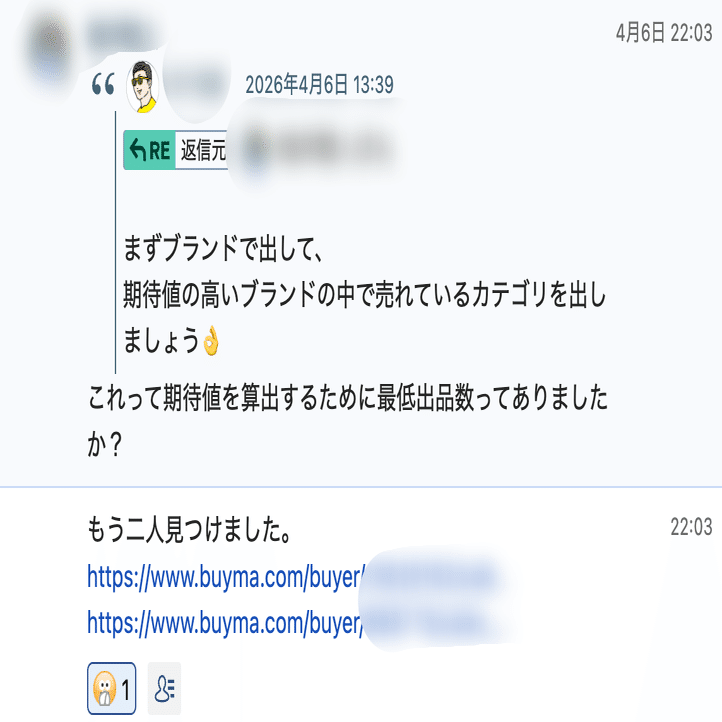Click the OK hand emoji in quote

211,341
